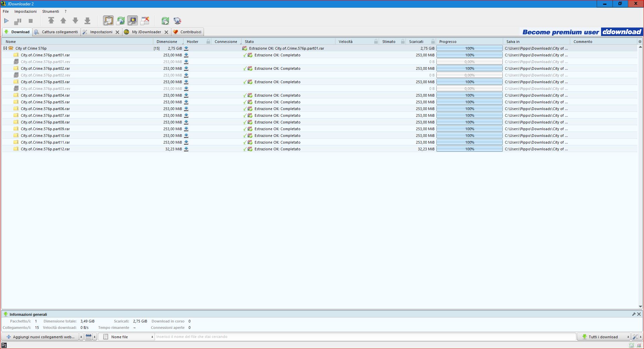644x349 pixels.
Task: Select the Download tab
Action: pyautogui.click(x=17, y=32)
